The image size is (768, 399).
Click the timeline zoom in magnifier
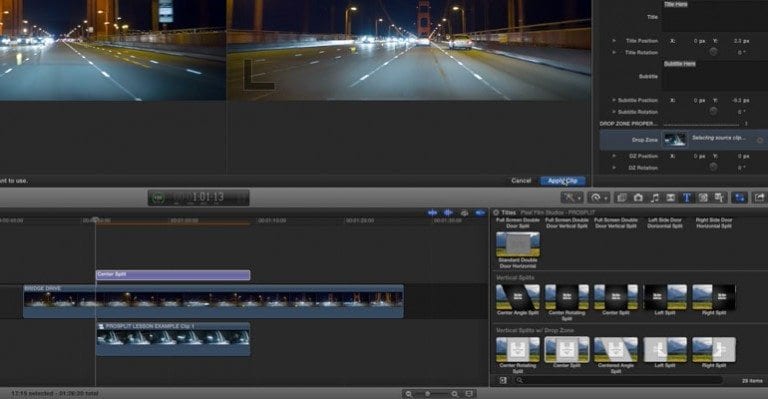tap(455, 394)
